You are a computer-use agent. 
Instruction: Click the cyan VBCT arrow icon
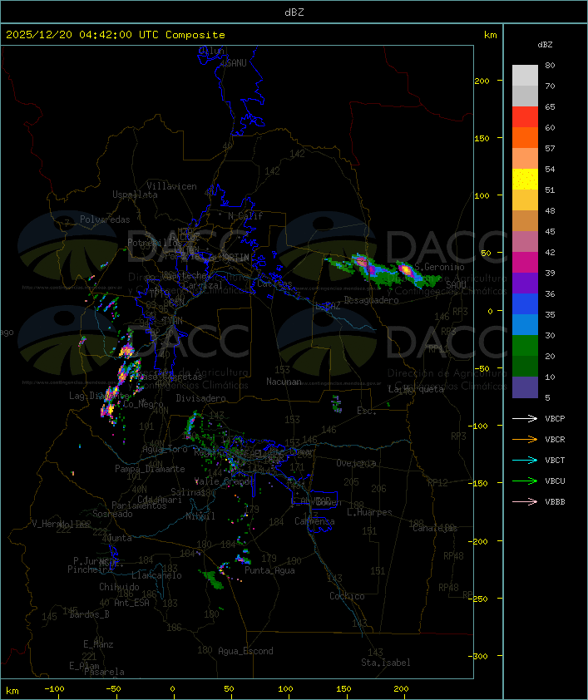(525, 461)
